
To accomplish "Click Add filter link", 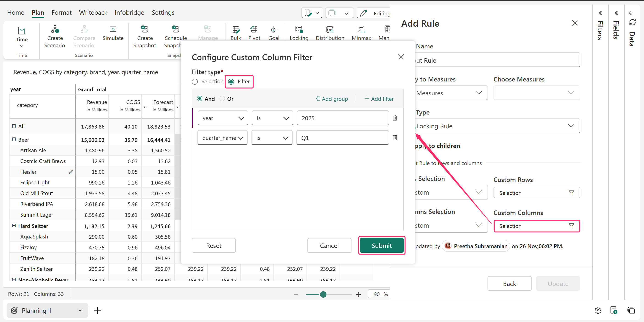I will 379,99.
